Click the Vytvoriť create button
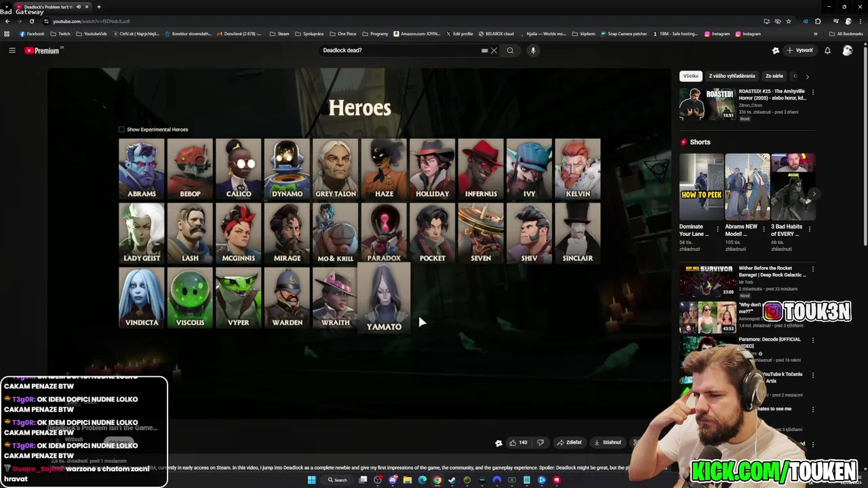Viewport: 868px width, 488px height. [800, 50]
